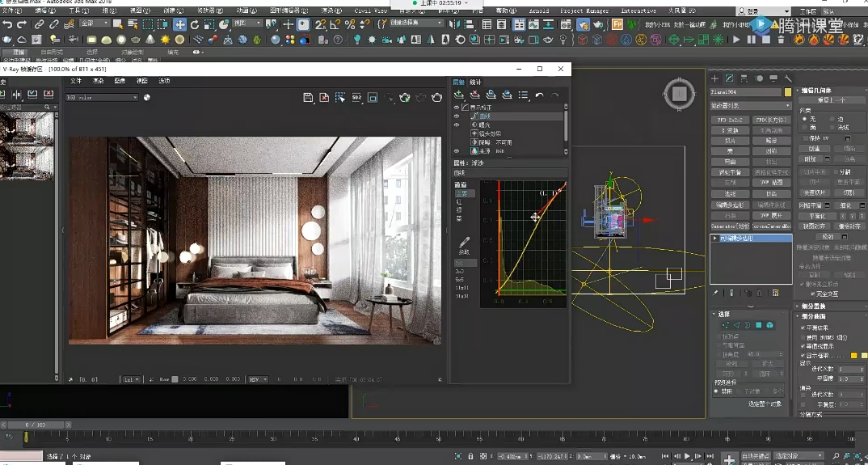The width and height of the screenshot is (868, 465).
Task: Toggle the 平滑结果 checkbox
Action: 803,328
